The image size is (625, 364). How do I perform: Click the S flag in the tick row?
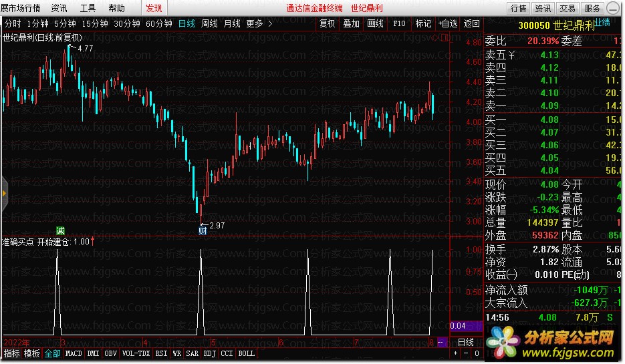(x=610, y=317)
